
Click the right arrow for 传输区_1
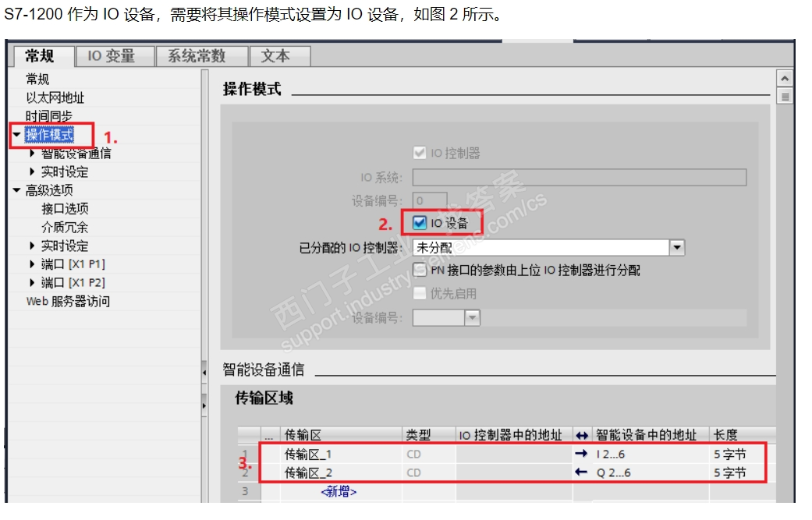pyautogui.click(x=582, y=454)
